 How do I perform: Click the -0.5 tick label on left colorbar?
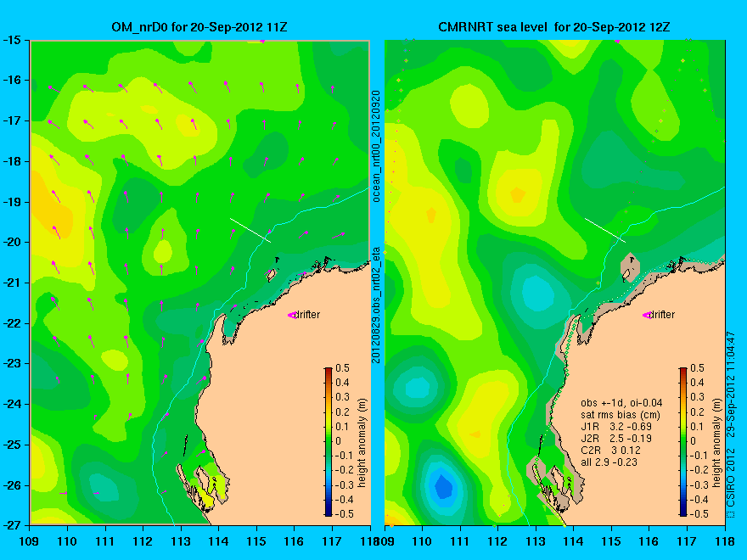[x=345, y=514]
